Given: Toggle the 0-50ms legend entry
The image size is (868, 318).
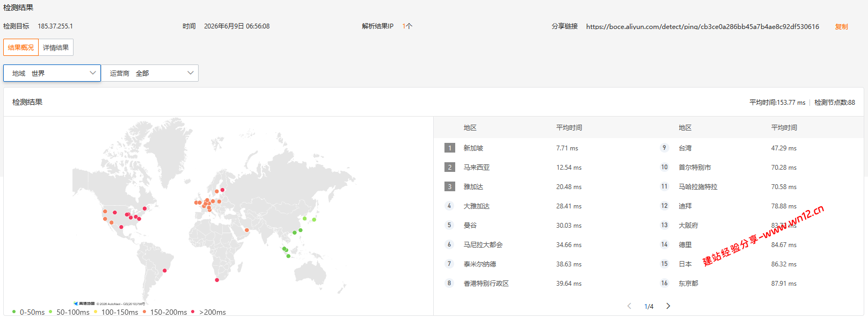Looking at the screenshot, I should pos(28,312).
